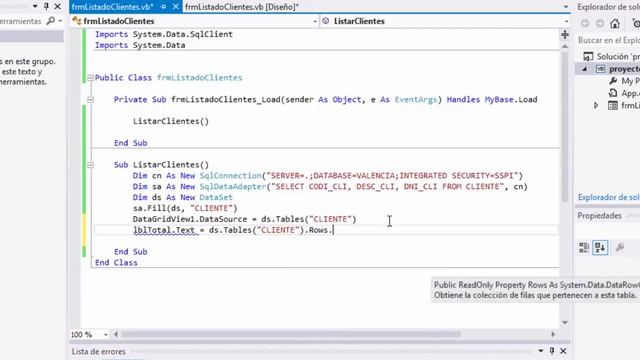
Task: Click the vertical scrollbar up arrow
Action: tap(565, 47)
